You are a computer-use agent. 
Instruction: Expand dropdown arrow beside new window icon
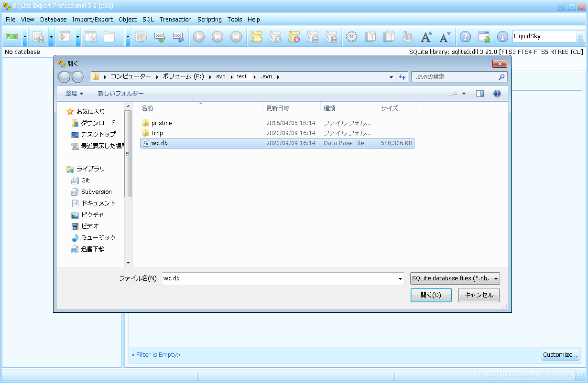tap(128, 37)
